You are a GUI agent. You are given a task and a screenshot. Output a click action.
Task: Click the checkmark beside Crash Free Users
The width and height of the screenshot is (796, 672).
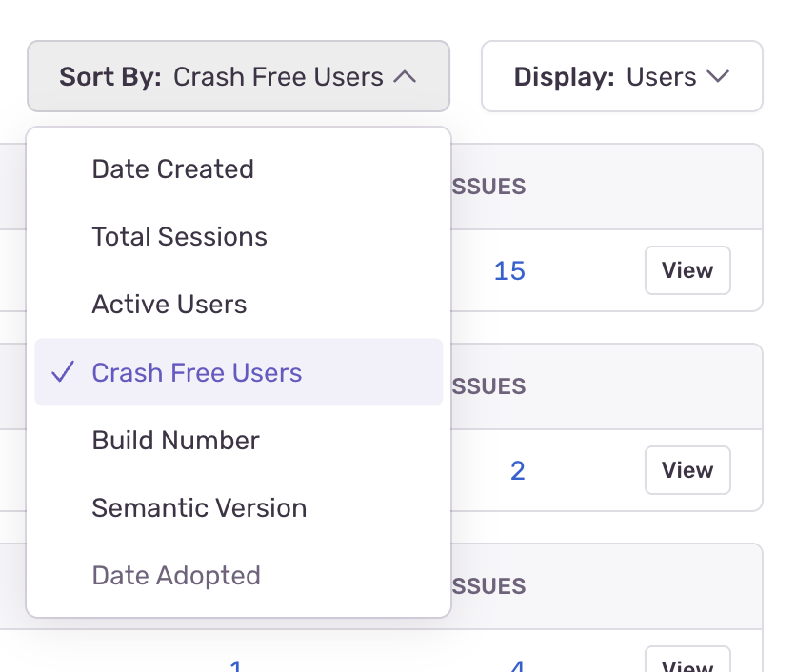pos(61,372)
